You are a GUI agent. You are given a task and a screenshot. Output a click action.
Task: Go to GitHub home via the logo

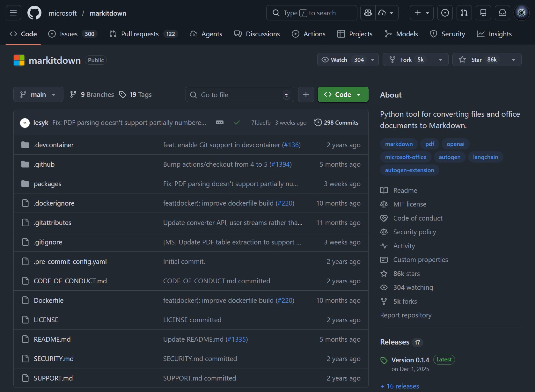point(34,13)
